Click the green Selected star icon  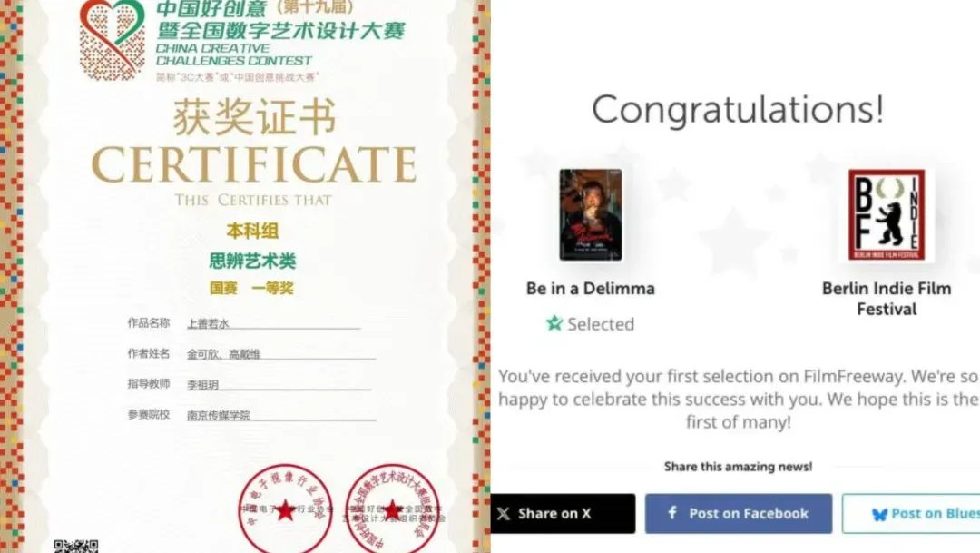pos(554,323)
